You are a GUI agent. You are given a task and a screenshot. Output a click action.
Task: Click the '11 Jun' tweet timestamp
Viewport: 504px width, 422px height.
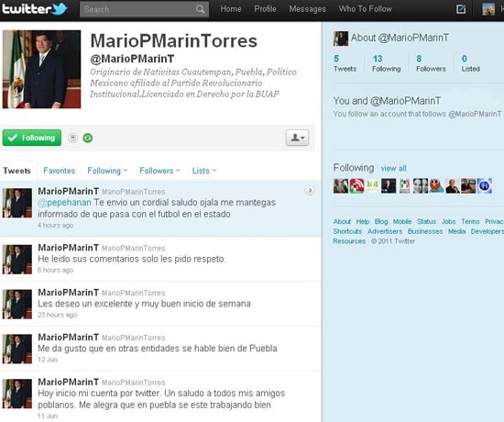point(48,416)
